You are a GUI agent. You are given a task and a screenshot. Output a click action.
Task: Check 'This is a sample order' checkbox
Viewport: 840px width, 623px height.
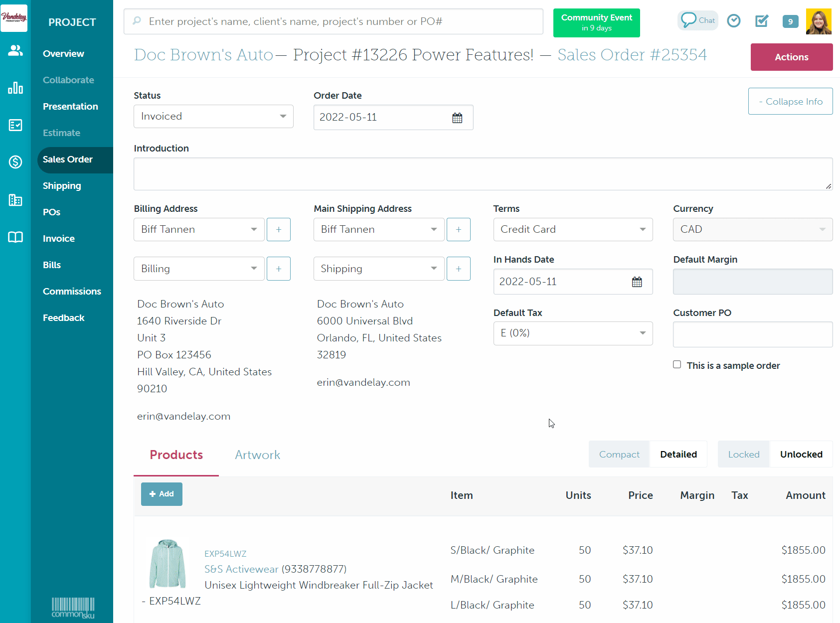coord(677,365)
